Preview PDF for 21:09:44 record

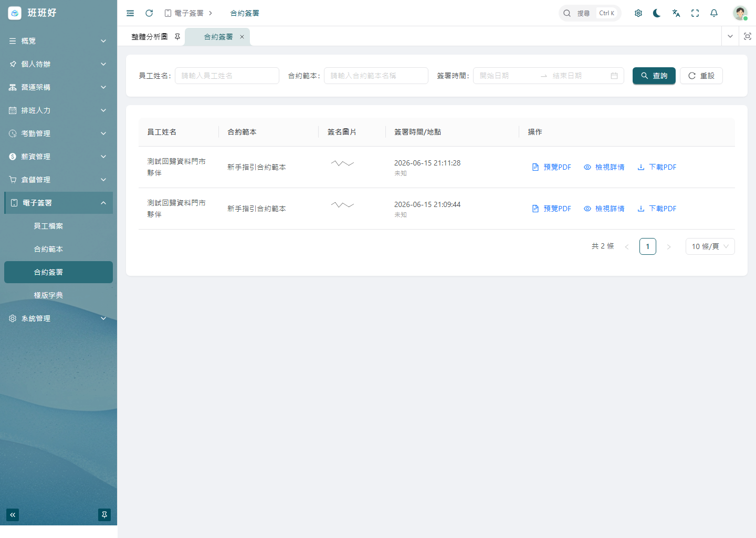pos(552,209)
